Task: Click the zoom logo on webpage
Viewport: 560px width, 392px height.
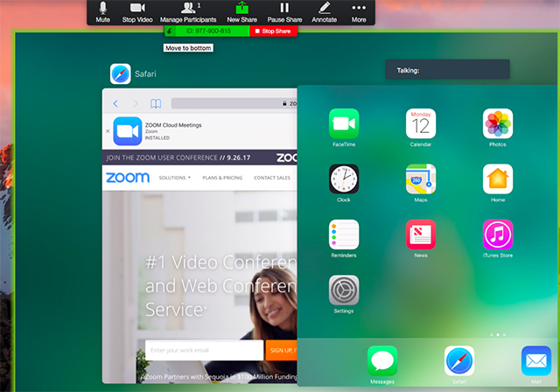Action: coord(128,178)
